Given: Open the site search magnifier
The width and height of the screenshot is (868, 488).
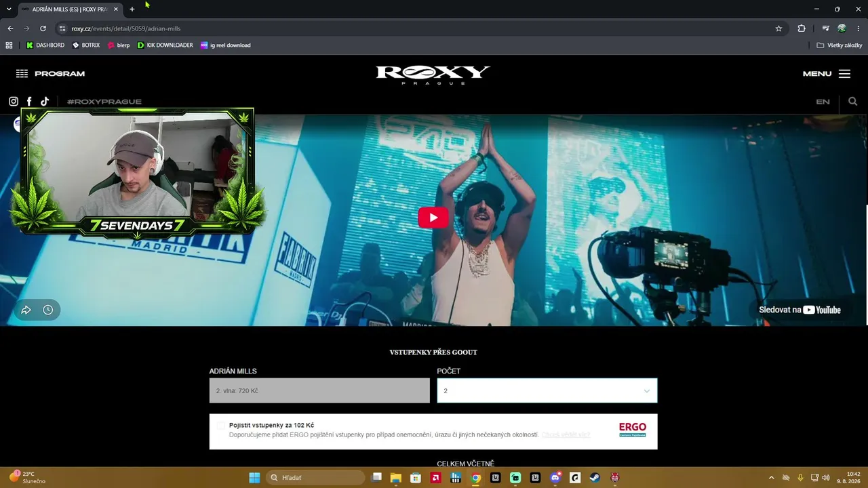Looking at the screenshot, I should pyautogui.click(x=852, y=102).
